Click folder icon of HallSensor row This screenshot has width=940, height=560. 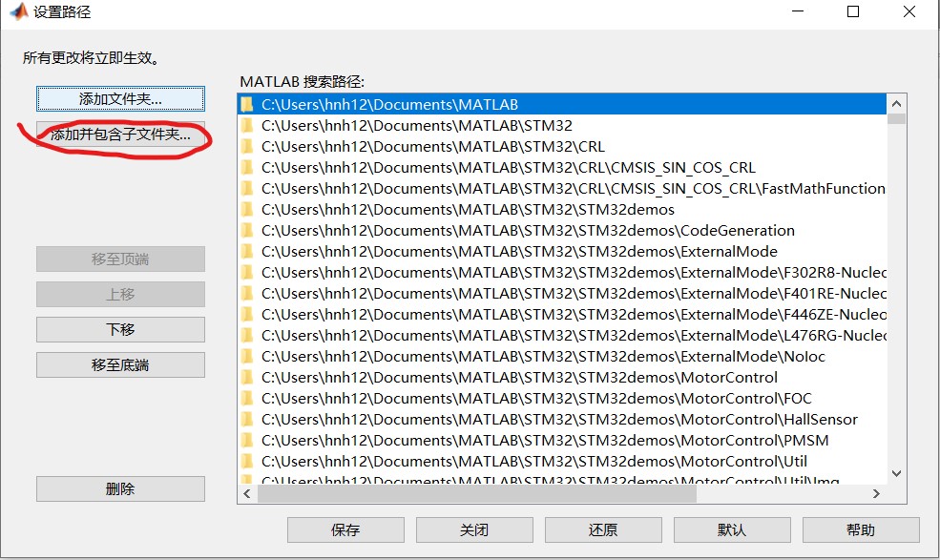(247, 419)
